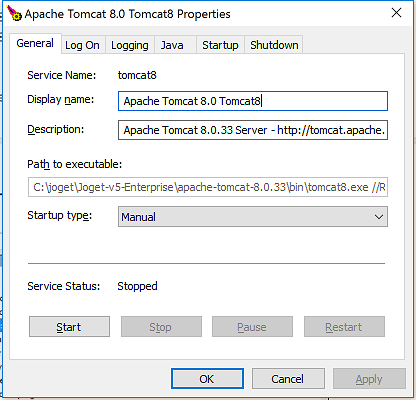Expand Startup type using its chevron arrow
Image resolution: width=416 pixels, height=400 pixels.
tap(379, 217)
